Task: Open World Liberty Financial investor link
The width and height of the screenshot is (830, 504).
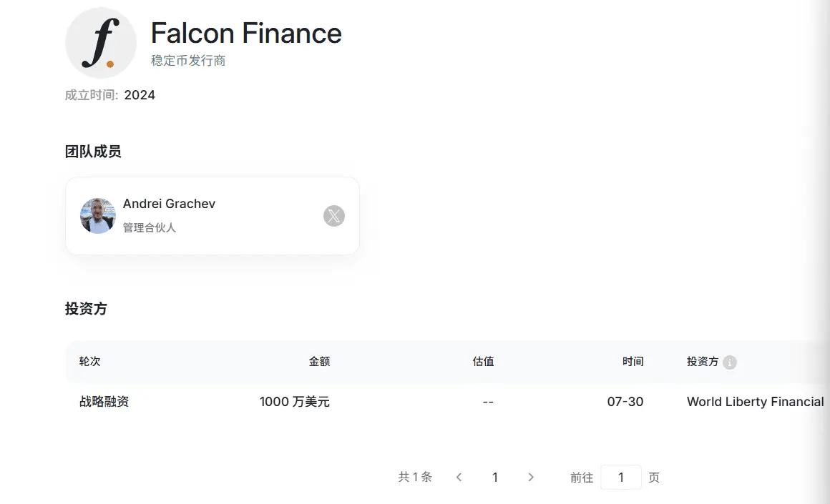Action: 755,401
